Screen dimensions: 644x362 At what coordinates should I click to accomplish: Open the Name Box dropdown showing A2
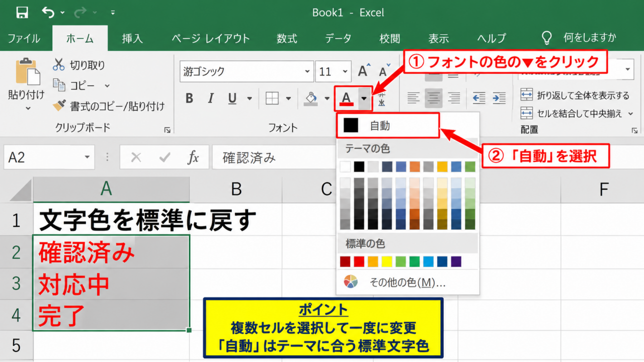88,158
